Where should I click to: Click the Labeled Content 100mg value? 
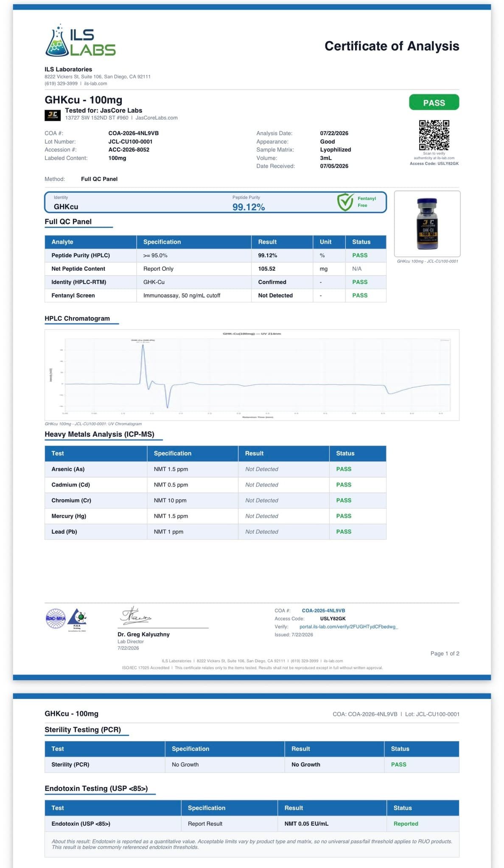[x=117, y=158]
